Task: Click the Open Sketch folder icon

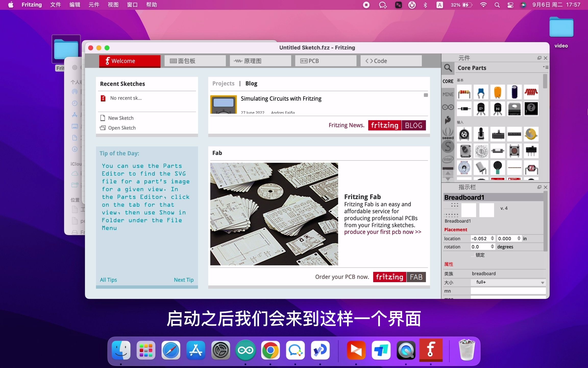Action: tap(103, 128)
